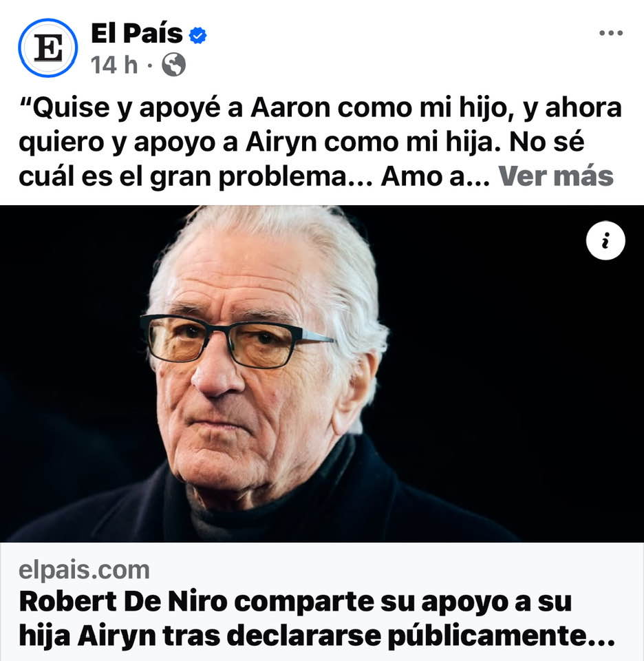Click the second headline line about Airyn
The height and width of the screenshot is (661, 644).
316,636
